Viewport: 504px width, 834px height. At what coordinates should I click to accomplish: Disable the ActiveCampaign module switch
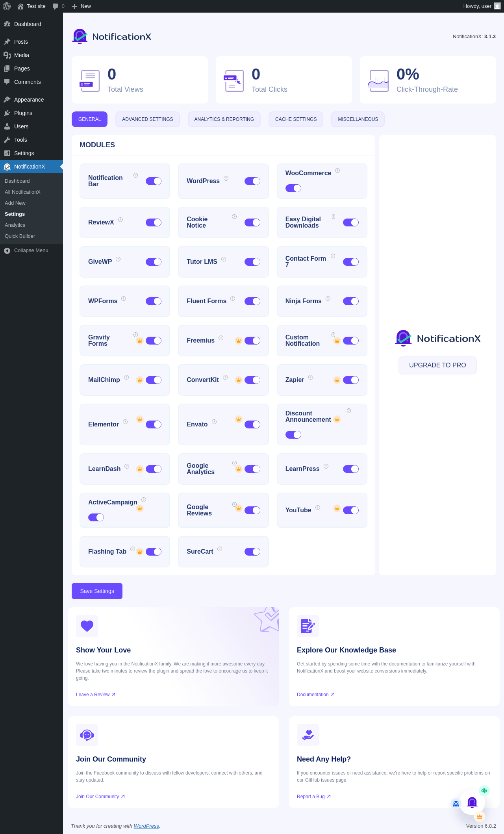tap(96, 517)
